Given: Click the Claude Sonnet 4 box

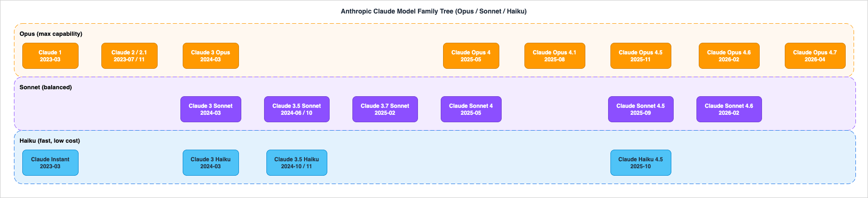Looking at the screenshot, I should [x=471, y=109].
